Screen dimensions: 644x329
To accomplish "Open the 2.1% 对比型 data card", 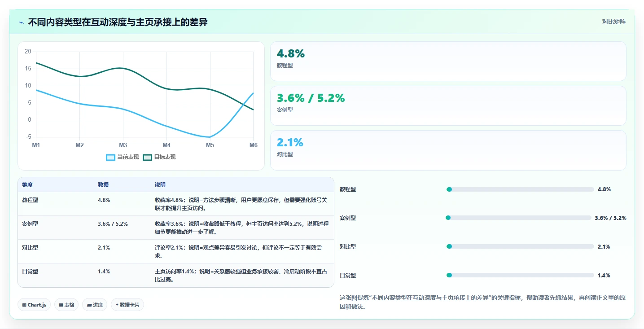I will [448, 150].
